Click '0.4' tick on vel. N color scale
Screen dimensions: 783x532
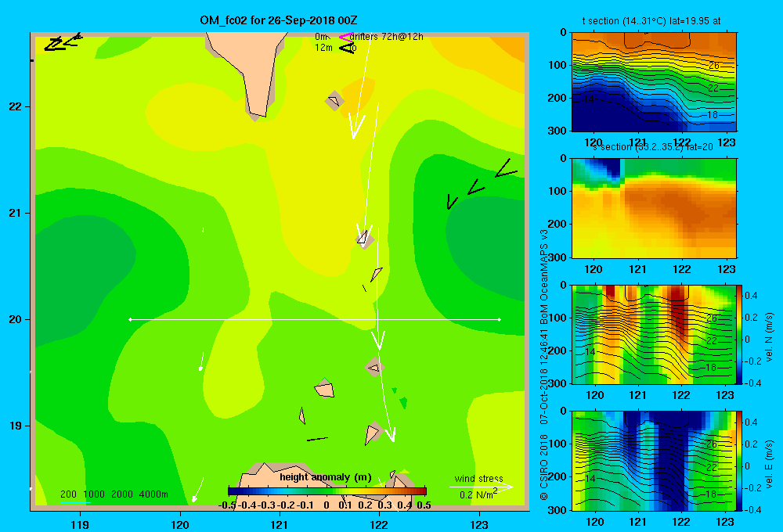(751, 296)
